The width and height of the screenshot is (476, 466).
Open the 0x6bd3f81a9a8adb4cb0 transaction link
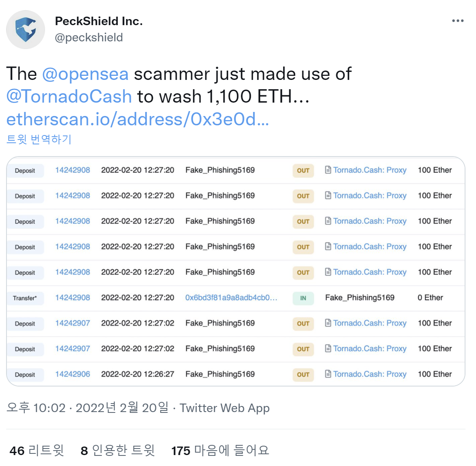point(230,298)
